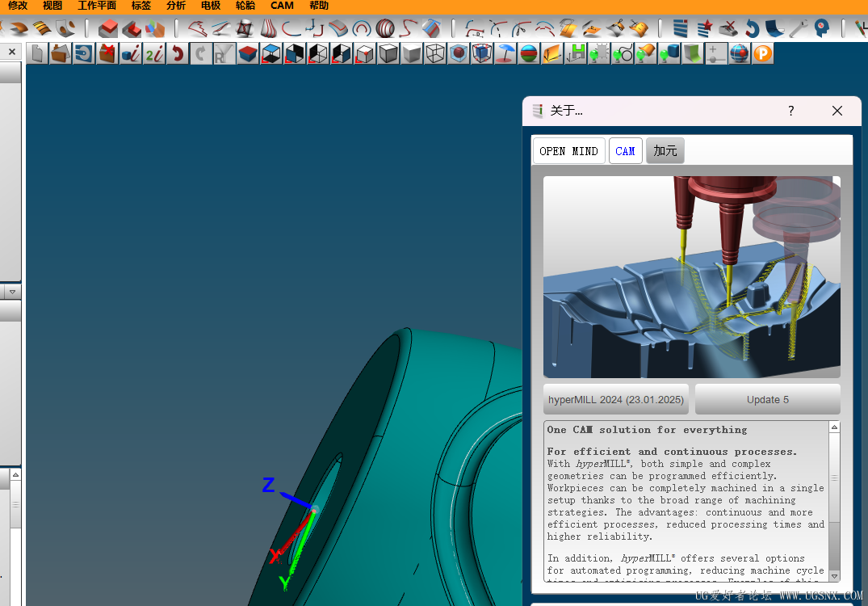Click the striped sphere surface icon
Screen dimensions: 868x606
385,29
